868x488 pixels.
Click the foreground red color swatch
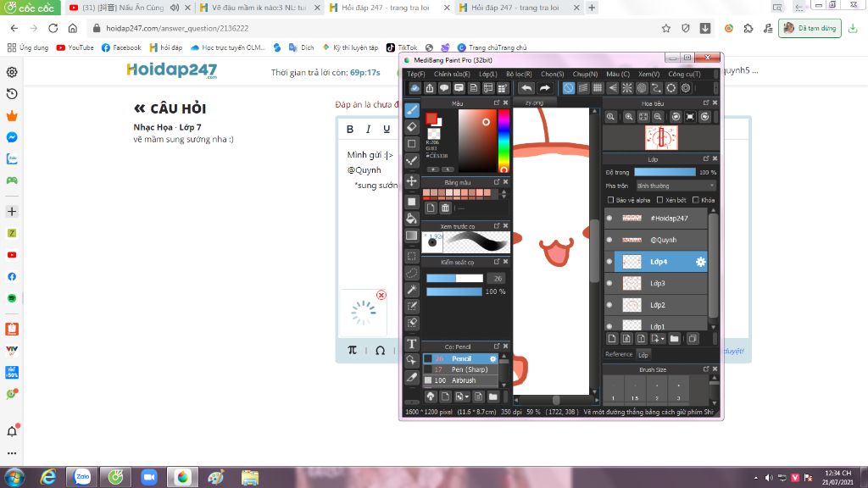pyautogui.click(x=431, y=119)
